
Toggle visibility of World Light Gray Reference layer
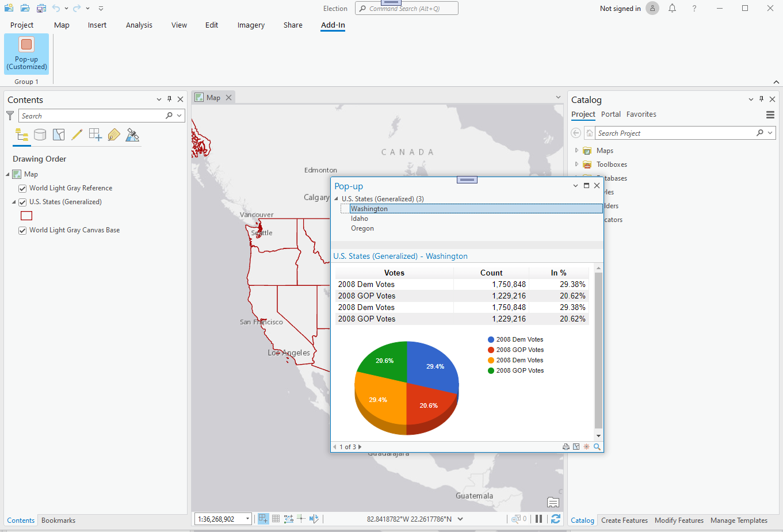coord(22,188)
